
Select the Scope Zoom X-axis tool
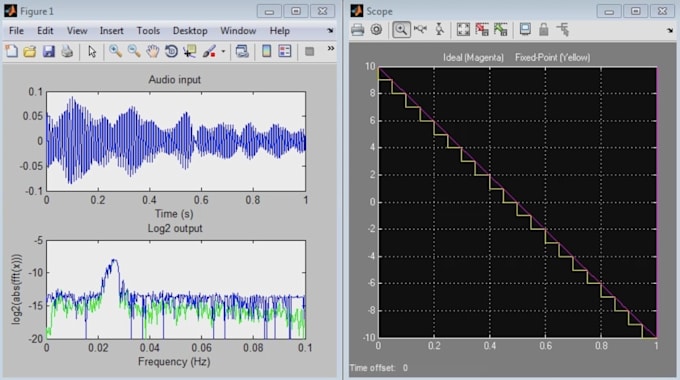[420, 29]
